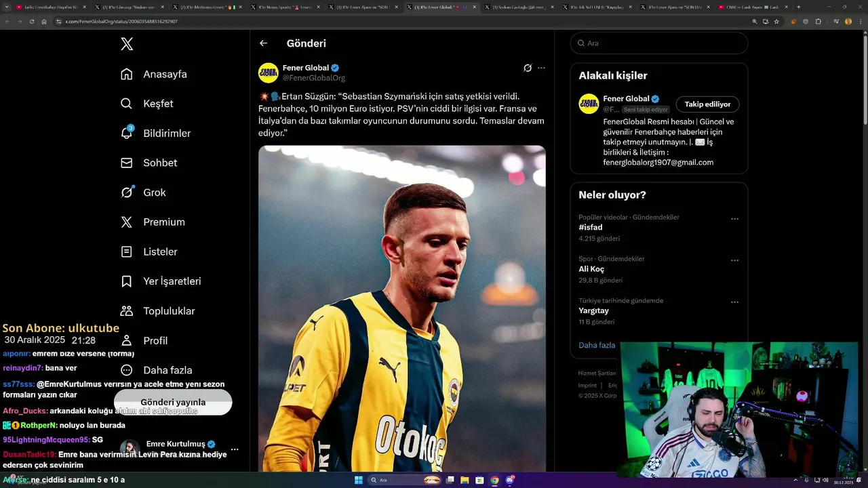Open @FenerGlobalOrg handle link in post
Image resolution: width=868 pixels, height=488 pixels.
pos(314,78)
